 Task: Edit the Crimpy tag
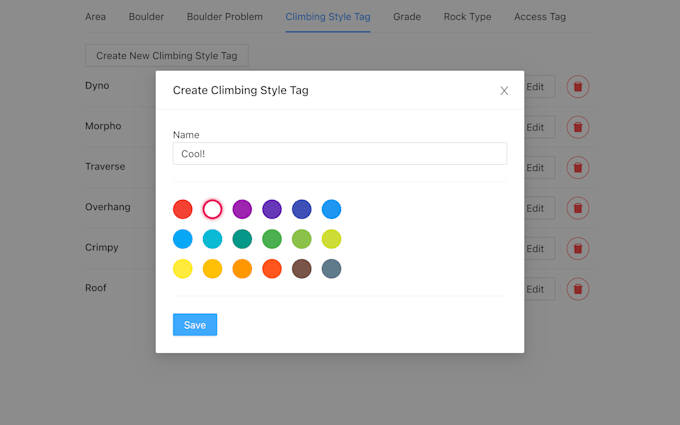pyautogui.click(x=539, y=248)
